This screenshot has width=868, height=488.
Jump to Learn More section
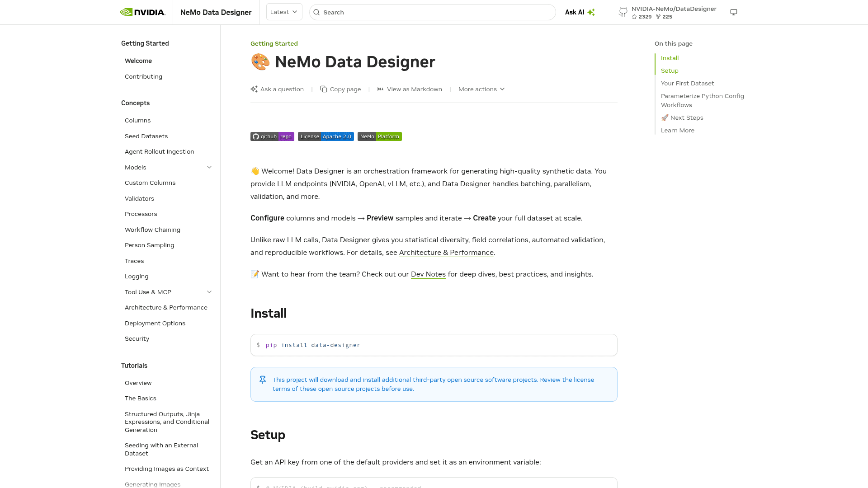tap(677, 130)
